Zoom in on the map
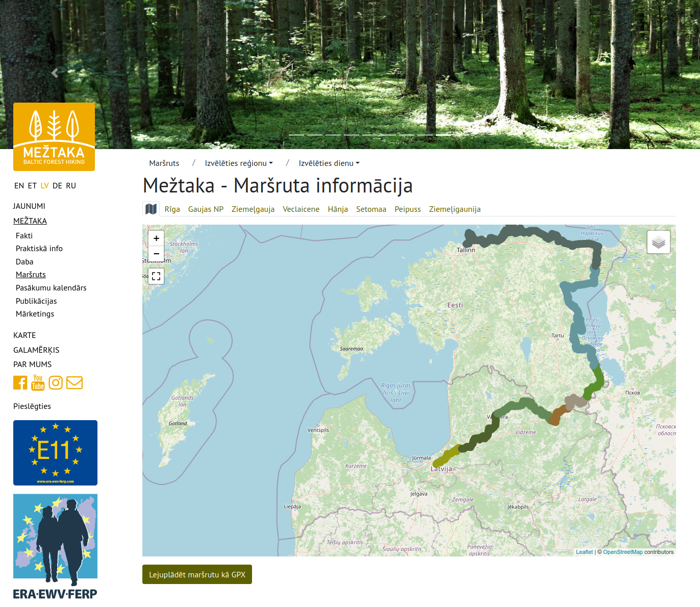The width and height of the screenshot is (700, 607). click(156, 238)
